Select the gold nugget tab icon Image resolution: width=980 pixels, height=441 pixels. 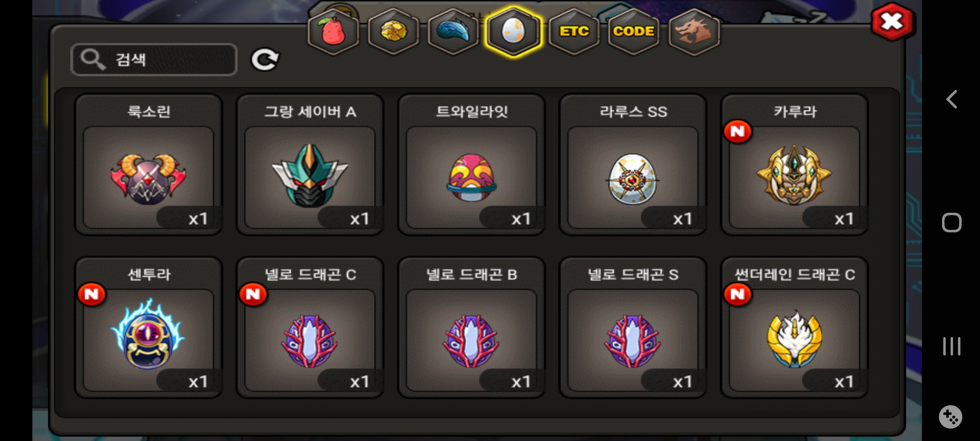click(393, 32)
